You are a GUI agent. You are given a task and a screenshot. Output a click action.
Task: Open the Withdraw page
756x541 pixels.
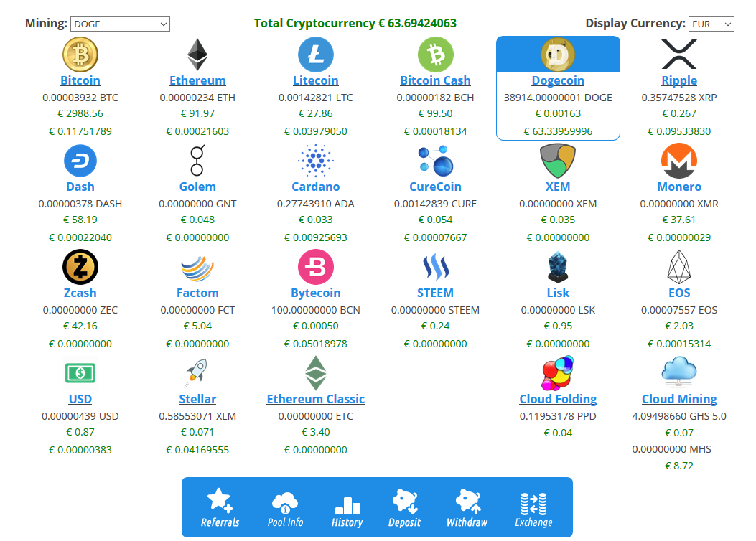click(467, 507)
